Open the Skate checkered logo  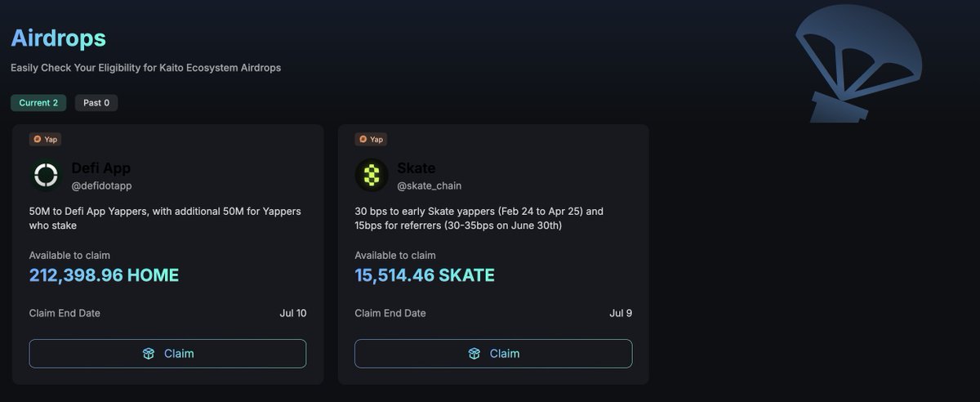(371, 175)
